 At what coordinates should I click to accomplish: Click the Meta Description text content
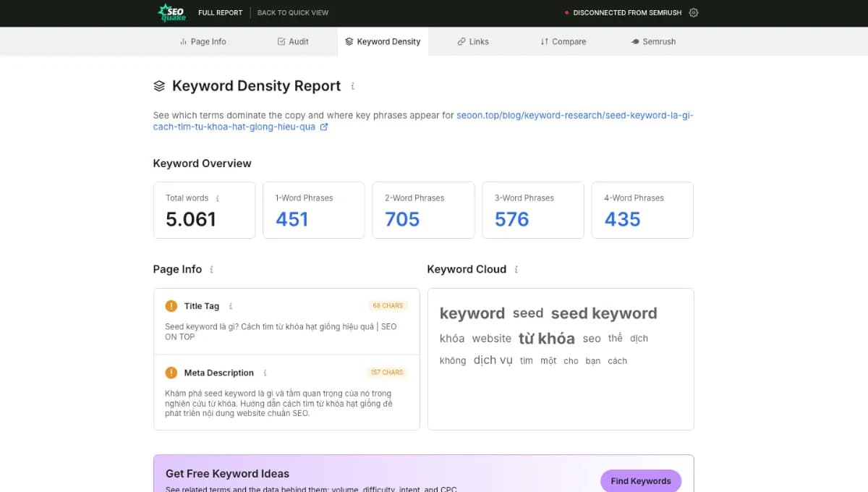279,404
